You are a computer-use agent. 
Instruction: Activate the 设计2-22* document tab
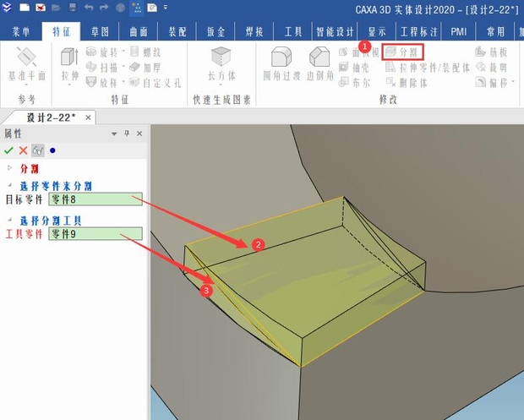(x=51, y=117)
